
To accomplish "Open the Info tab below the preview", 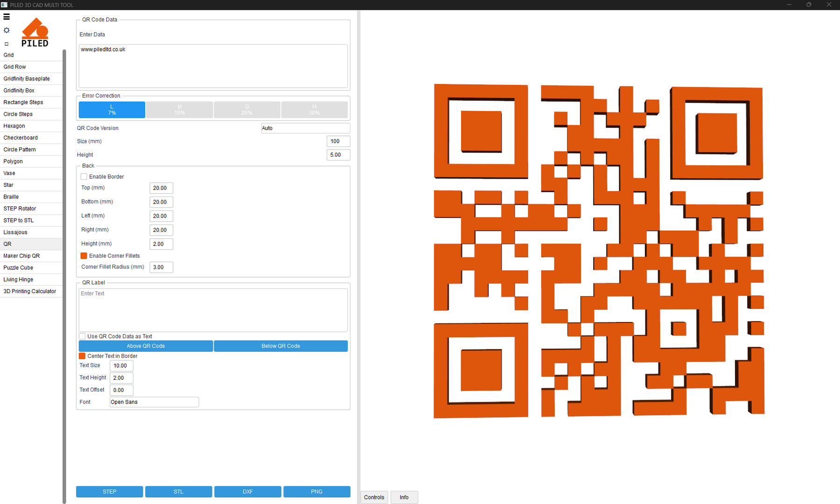I will coord(404,497).
